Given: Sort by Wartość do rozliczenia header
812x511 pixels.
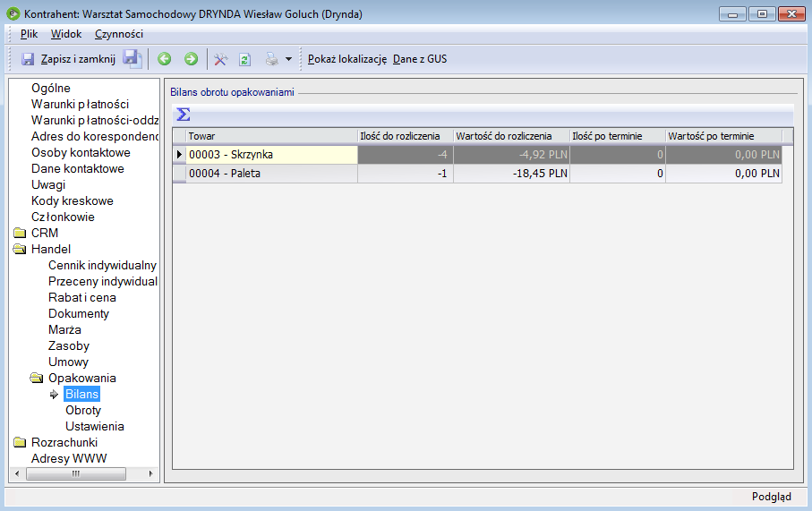Looking at the screenshot, I should point(512,136).
